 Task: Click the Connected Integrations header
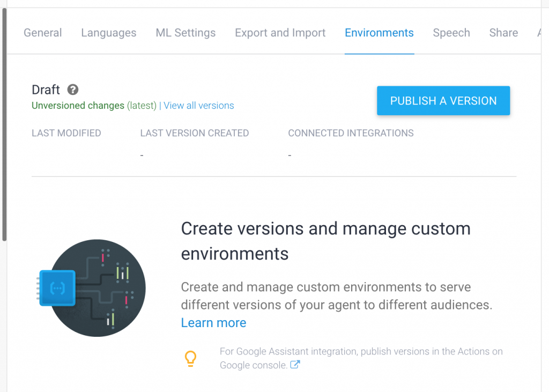coord(351,133)
